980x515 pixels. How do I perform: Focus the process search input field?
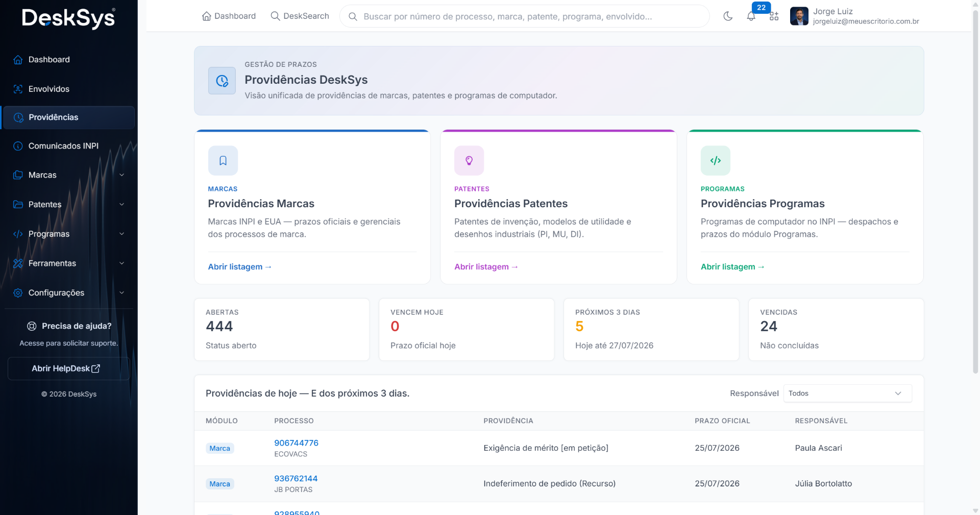pos(524,16)
